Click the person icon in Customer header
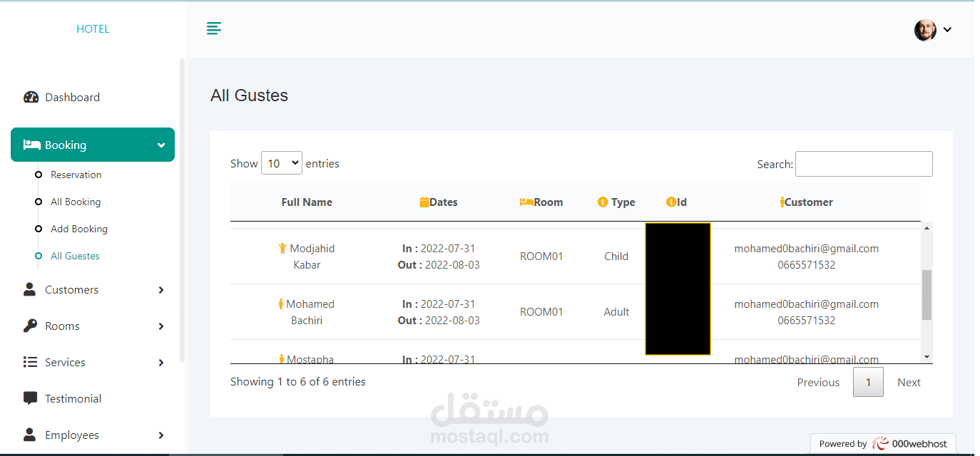Viewport: 980px width, 456px height. 782,202
